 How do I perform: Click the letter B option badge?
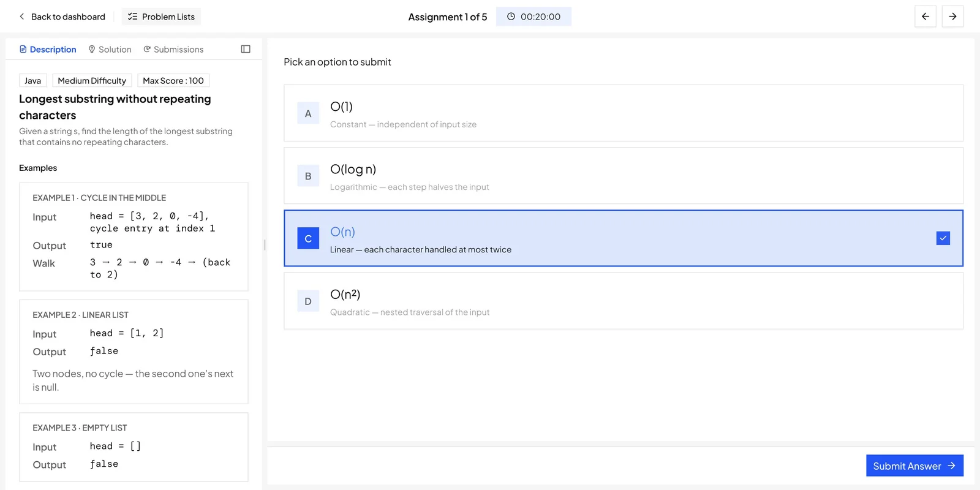(308, 176)
